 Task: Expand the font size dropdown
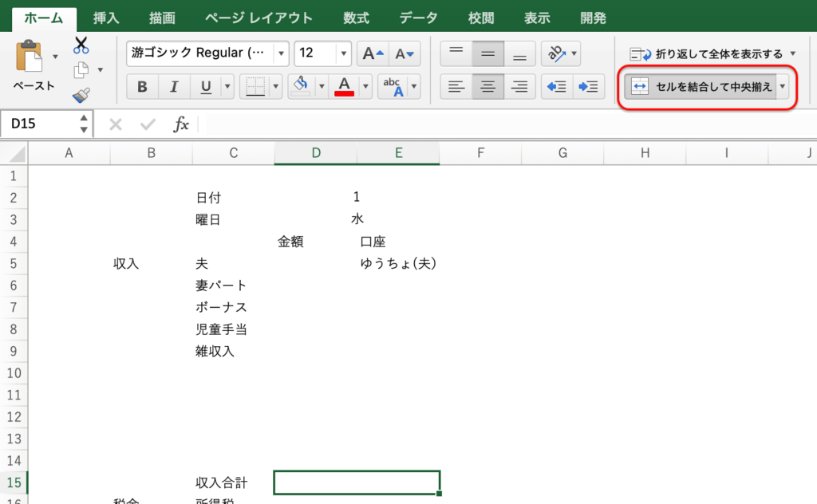click(343, 54)
